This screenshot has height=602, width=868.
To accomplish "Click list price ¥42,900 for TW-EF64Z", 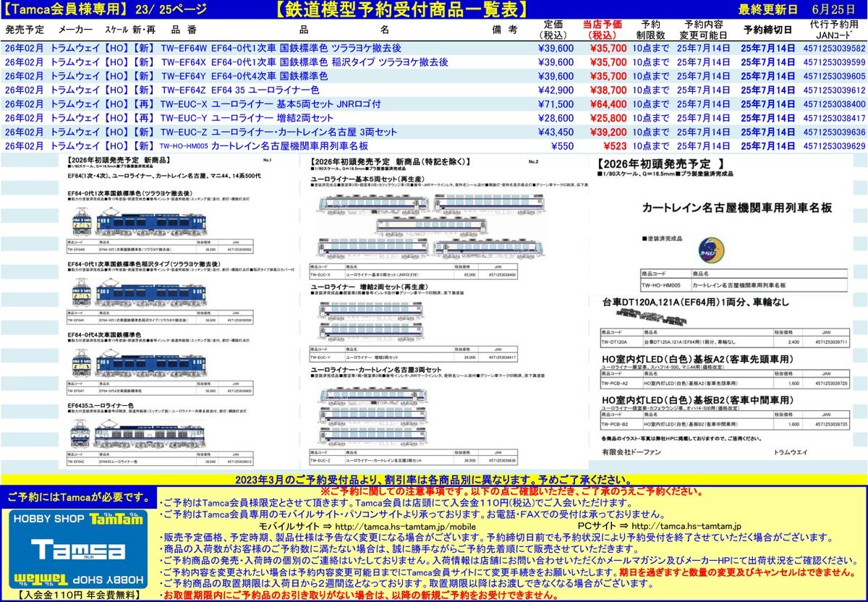I will (556, 90).
